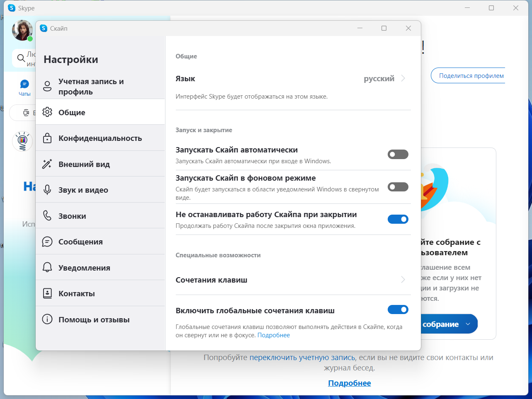This screenshot has width=532, height=399.
Task: Go to Уведомления settings section
Action: pos(100,268)
